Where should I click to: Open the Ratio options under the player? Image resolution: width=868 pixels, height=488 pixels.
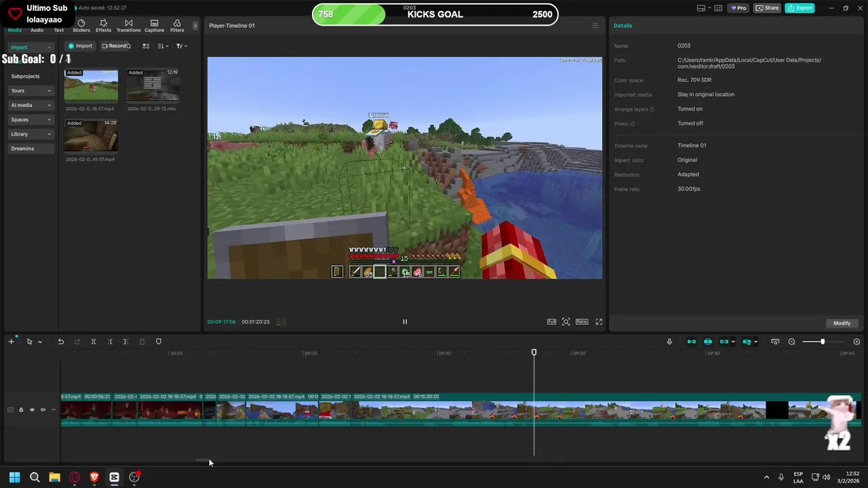click(x=582, y=322)
